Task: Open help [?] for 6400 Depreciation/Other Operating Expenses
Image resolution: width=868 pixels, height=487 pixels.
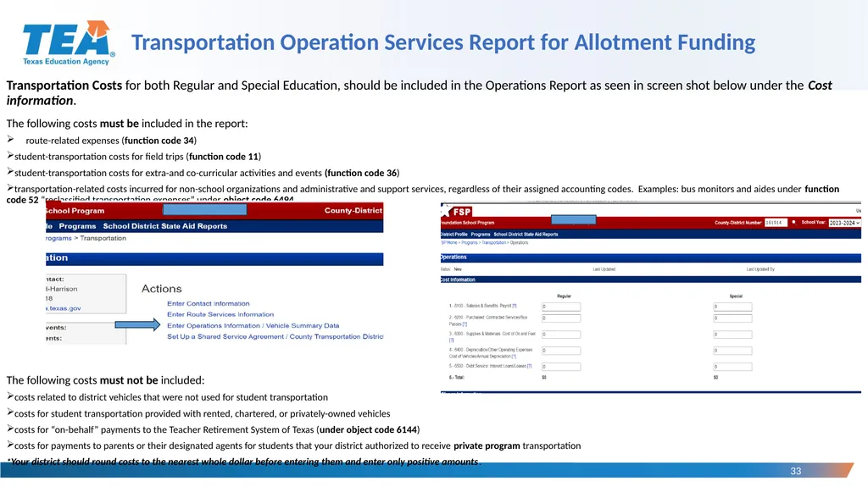Action: coord(514,356)
